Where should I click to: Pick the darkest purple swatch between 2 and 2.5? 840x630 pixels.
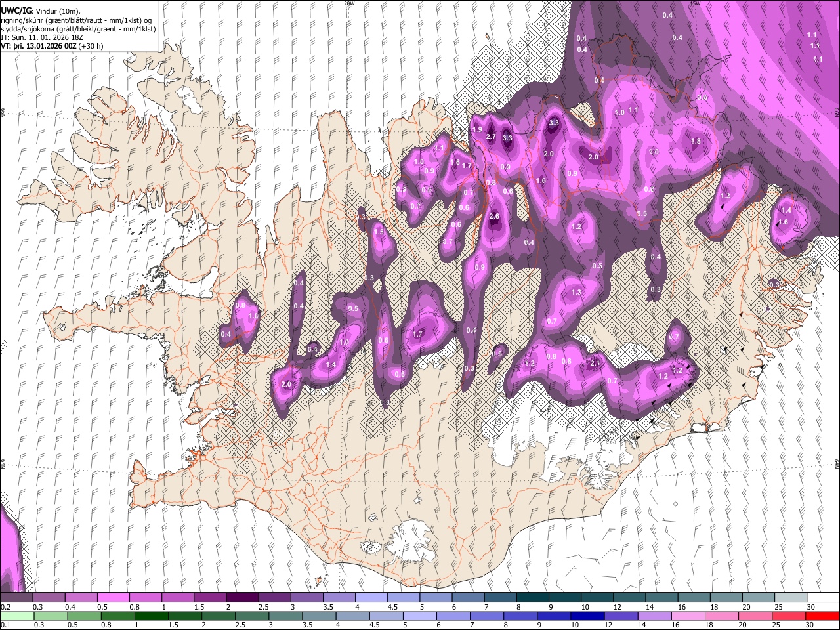coord(242,598)
